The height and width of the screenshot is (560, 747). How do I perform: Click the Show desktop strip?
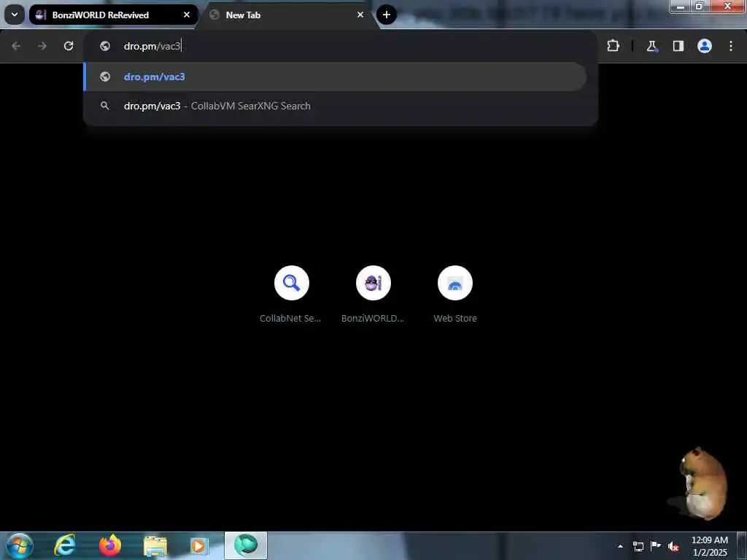click(742, 545)
